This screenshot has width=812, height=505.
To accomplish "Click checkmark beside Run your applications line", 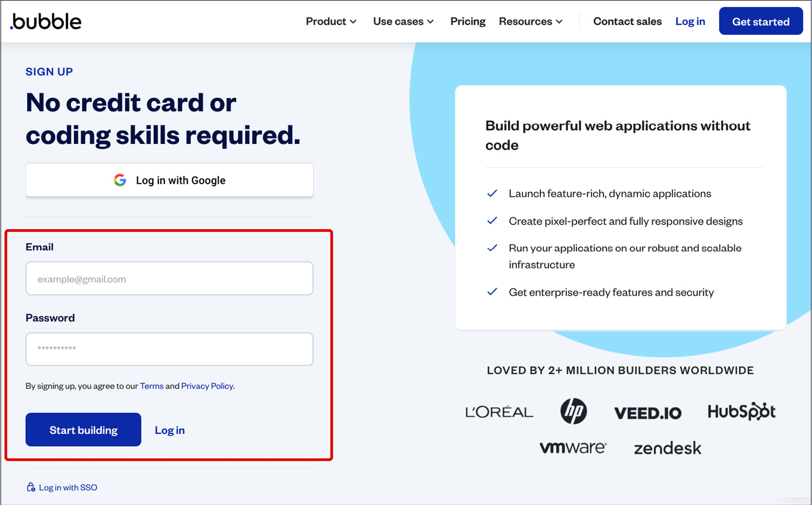I will coord(492,248).
